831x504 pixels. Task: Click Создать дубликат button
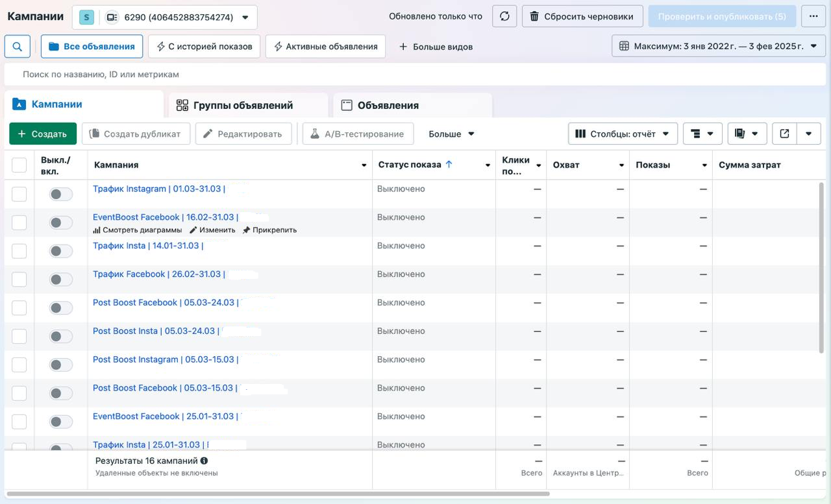pyautogui.click(x=136, y=134)
